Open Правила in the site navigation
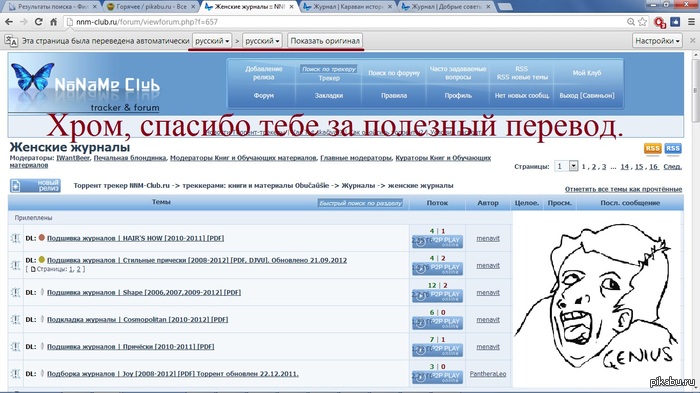The width and height of the screenshot is (700, 393). click(x=394, y=96)
